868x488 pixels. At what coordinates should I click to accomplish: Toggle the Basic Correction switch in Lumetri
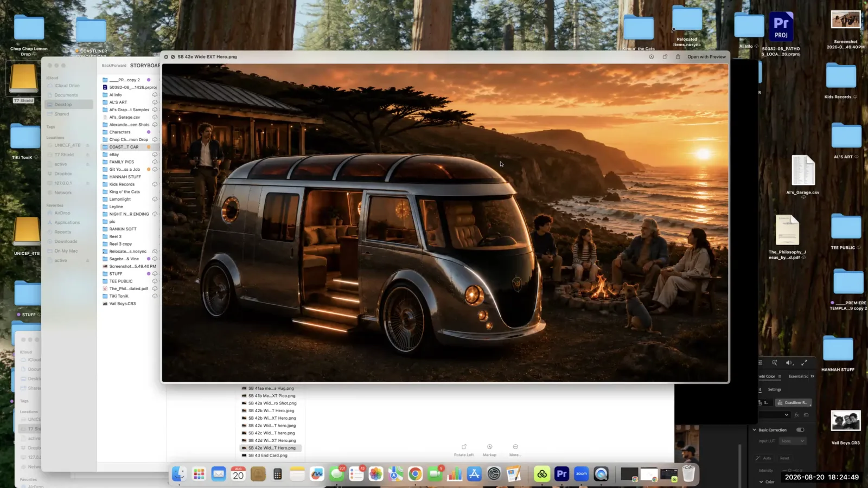tap(800, 430)
